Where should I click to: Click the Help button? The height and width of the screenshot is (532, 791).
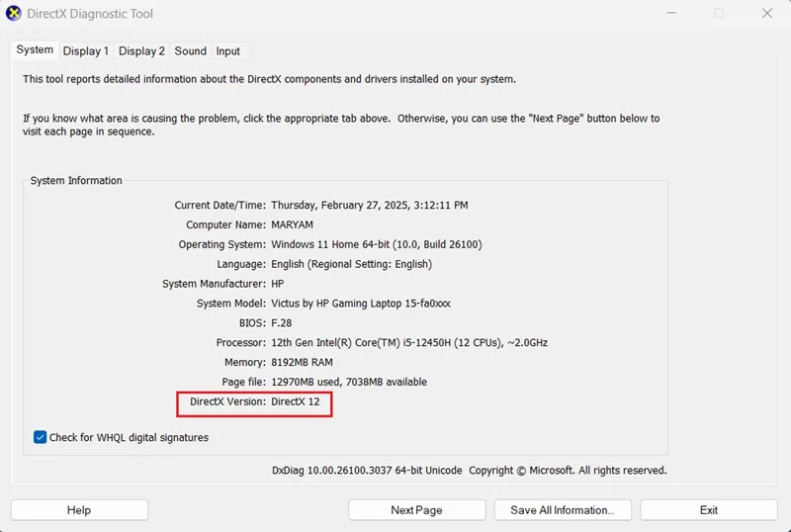pos(79,510)
